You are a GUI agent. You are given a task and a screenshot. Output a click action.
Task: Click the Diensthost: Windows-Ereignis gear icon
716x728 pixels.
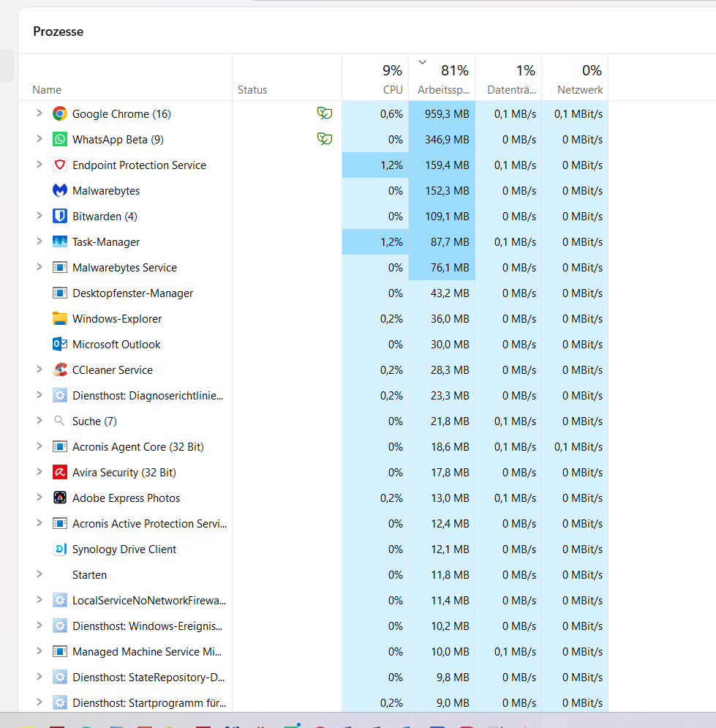coord(59,626)
